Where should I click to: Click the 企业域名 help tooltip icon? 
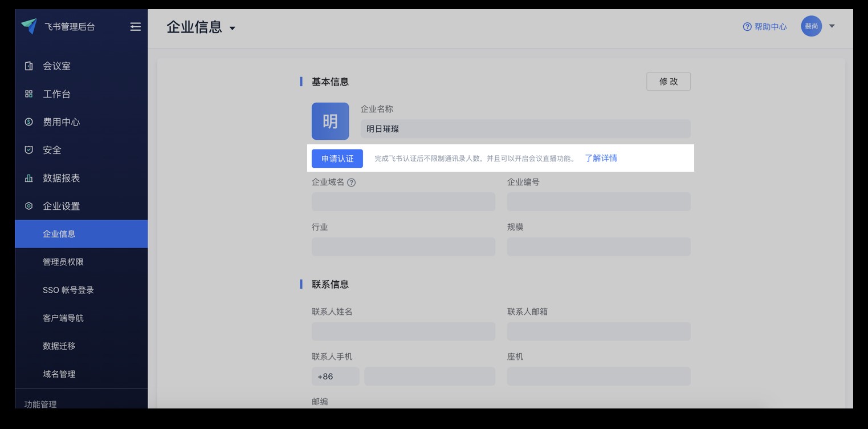point(352,182)
